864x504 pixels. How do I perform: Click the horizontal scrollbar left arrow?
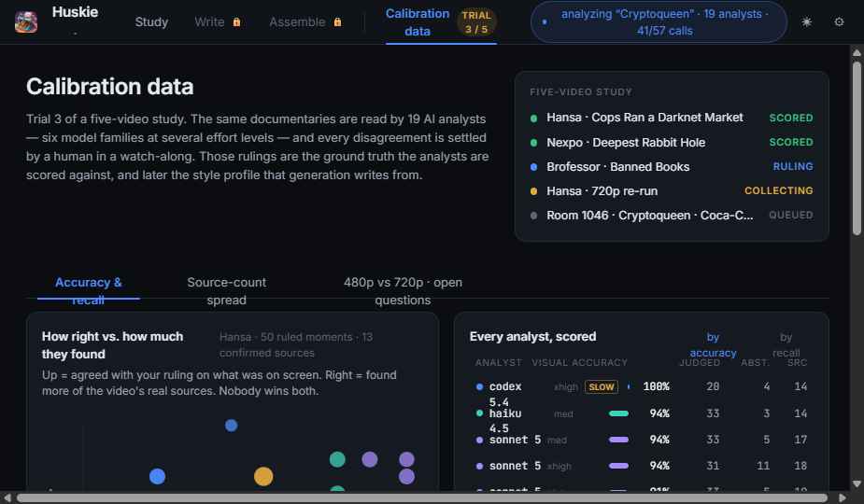tap(7, 498)
